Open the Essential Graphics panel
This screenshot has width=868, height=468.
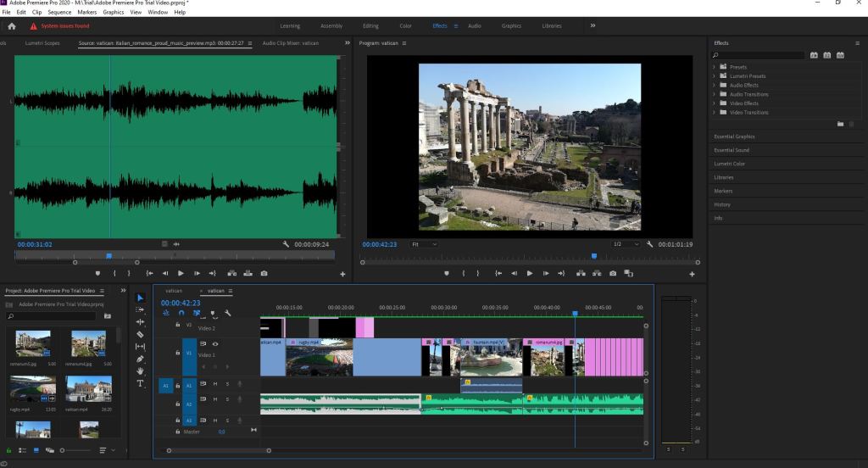pos(734,136)
